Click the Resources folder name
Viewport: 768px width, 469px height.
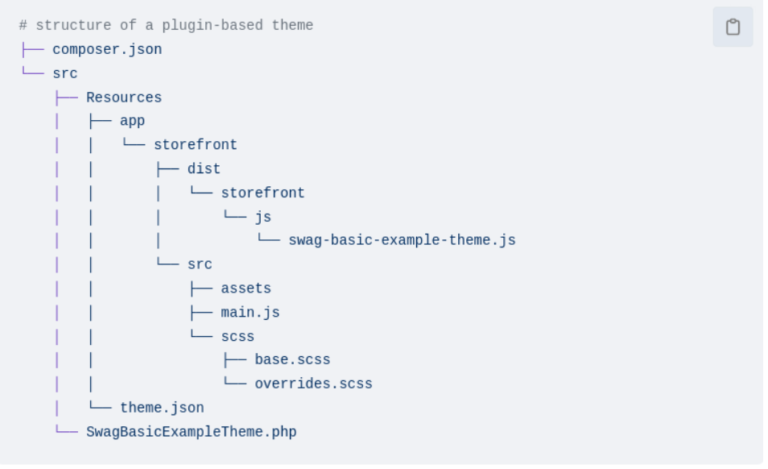click(123, 97)
